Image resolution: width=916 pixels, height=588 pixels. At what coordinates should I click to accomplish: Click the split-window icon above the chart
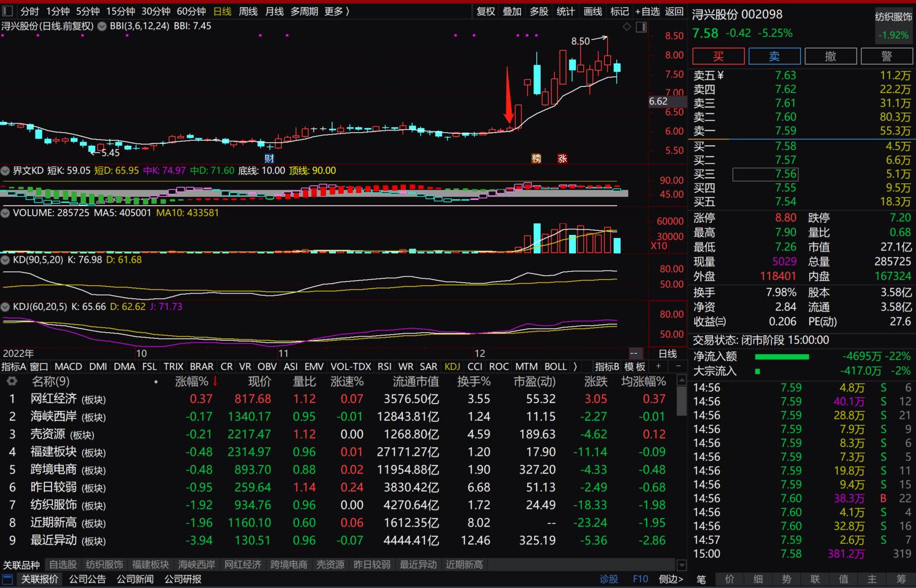pos(640,26)
